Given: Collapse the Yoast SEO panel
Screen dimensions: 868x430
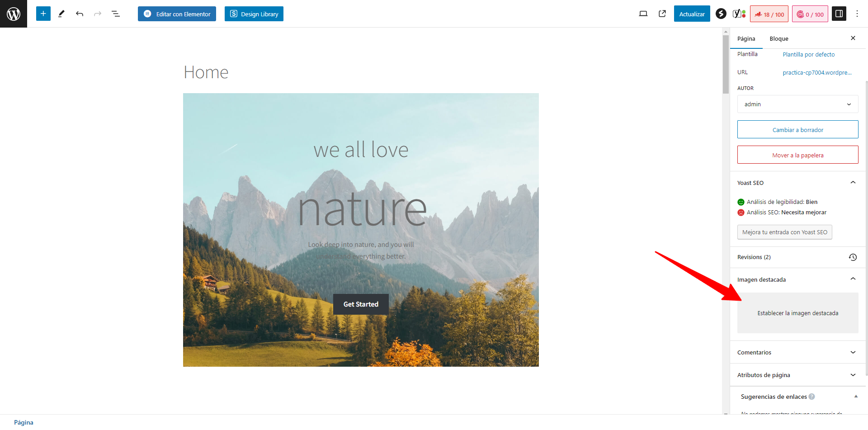Looking at the screenshot, I should pos(797,183).
